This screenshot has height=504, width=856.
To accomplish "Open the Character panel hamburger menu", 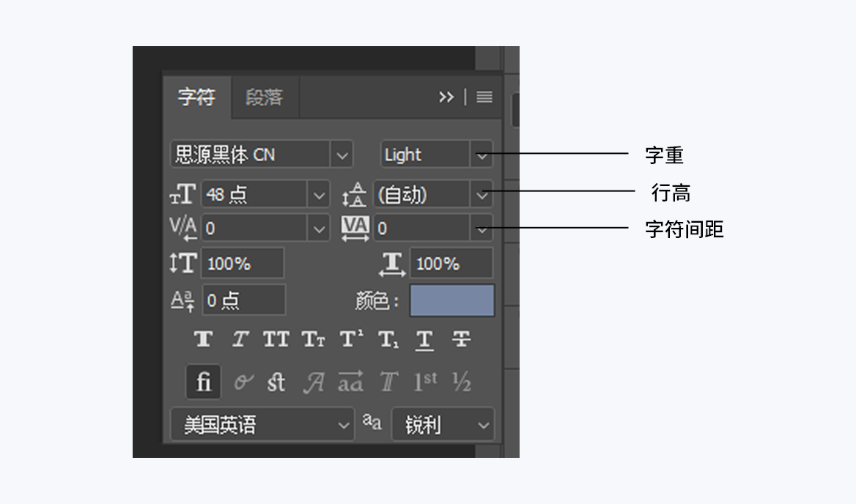I will 484,97.
